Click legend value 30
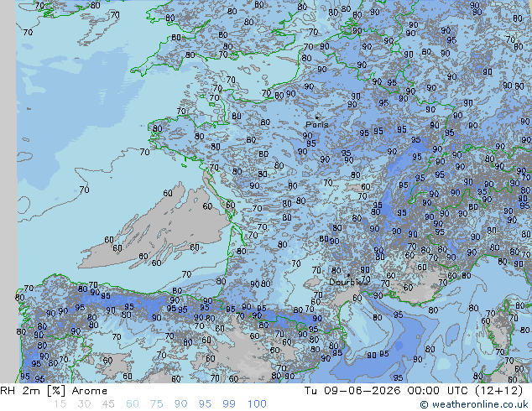532x411 pixels. (84, 404)
